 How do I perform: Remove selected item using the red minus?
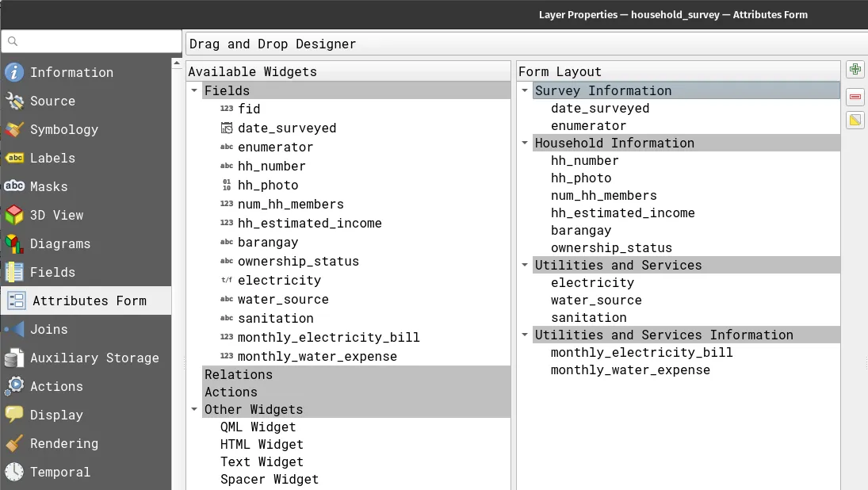[x=855, y=95]
